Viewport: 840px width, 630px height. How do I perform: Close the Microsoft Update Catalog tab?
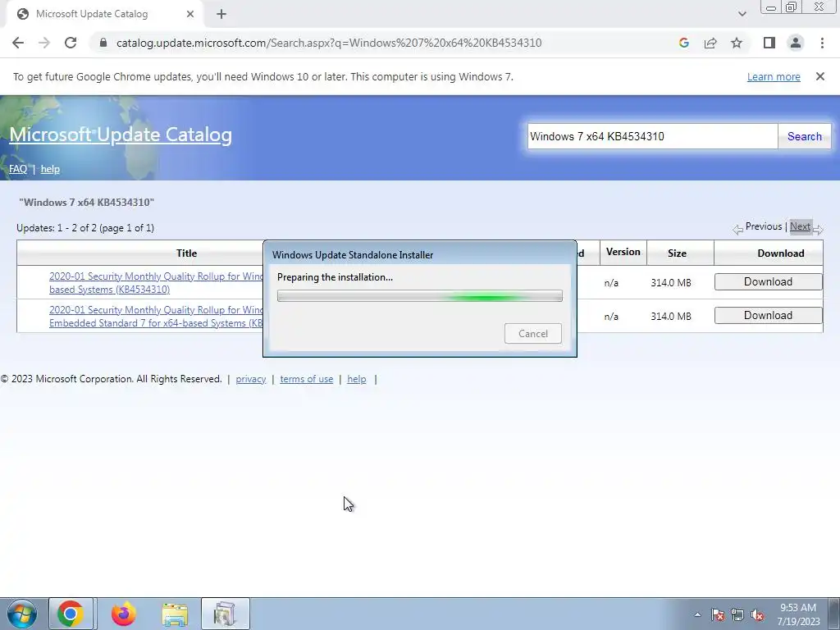tap(189, 14)
